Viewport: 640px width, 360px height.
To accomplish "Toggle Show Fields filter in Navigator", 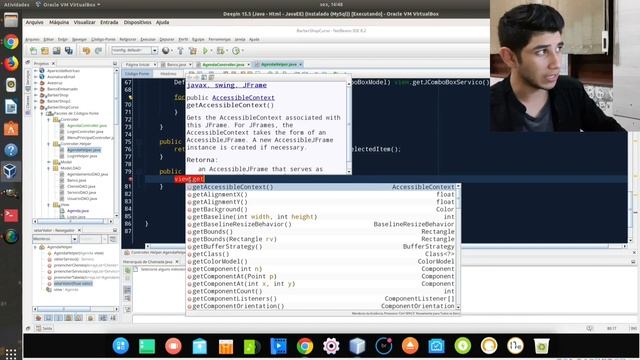I will [48, 318].
